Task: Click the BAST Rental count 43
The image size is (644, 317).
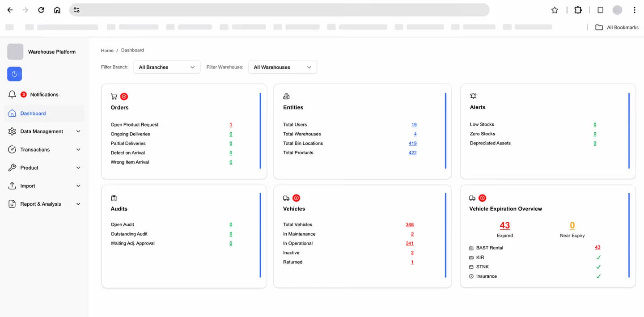Action: [x=597, y=247]
